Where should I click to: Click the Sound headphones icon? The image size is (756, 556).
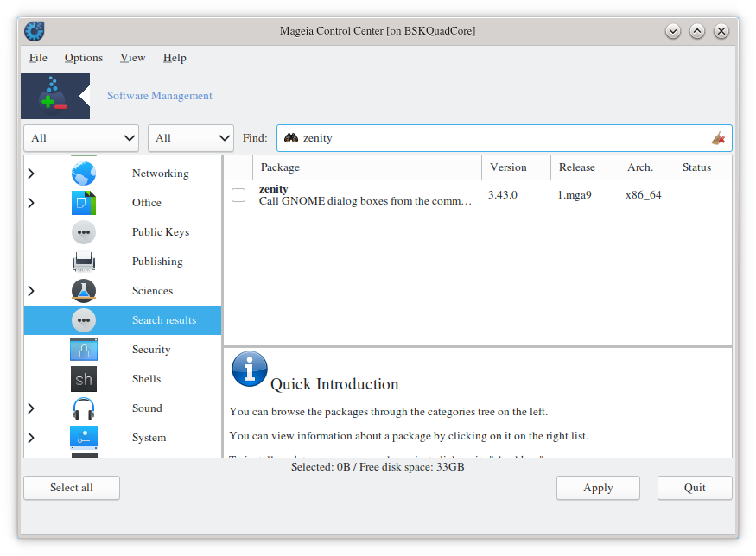84,408
